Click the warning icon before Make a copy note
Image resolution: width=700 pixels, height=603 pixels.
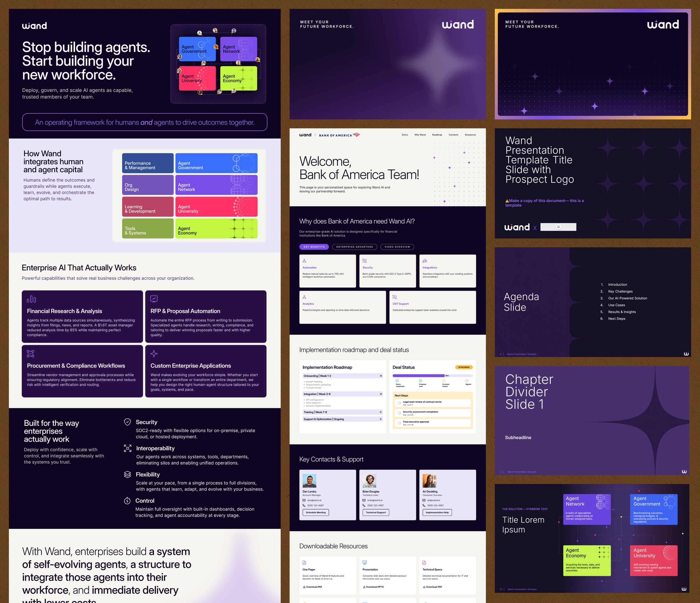click(x=507, y=201)
